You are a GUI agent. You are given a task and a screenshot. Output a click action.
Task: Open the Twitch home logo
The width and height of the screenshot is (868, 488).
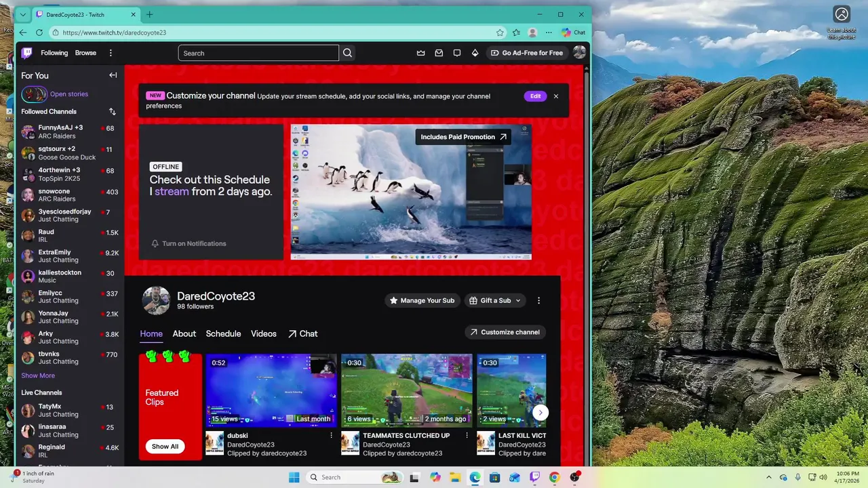coord(26,53)
